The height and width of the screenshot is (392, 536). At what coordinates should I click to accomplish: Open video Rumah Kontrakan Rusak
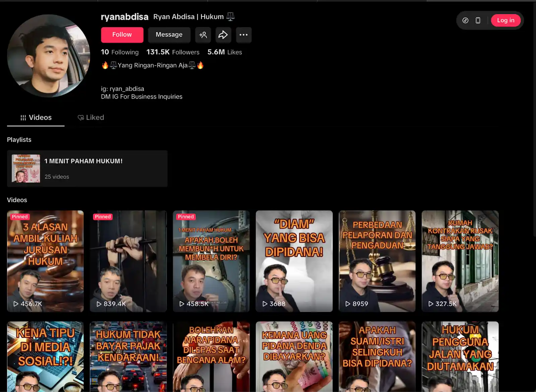460,261
